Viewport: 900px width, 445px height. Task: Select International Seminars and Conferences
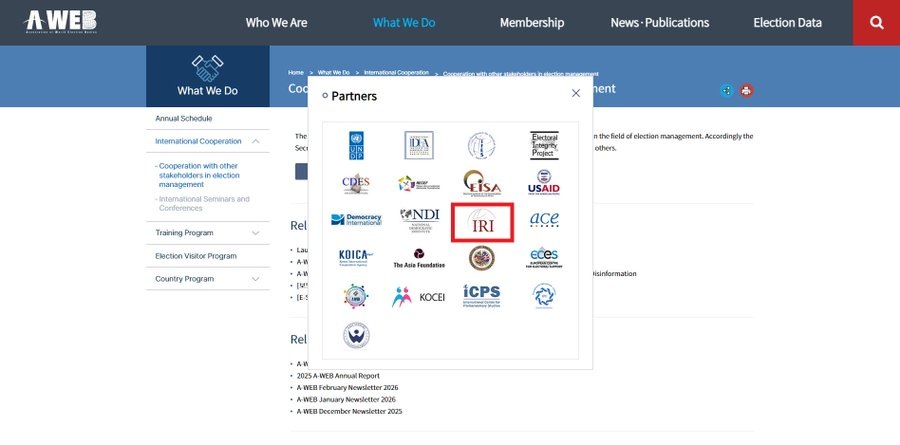click(204, 203)
